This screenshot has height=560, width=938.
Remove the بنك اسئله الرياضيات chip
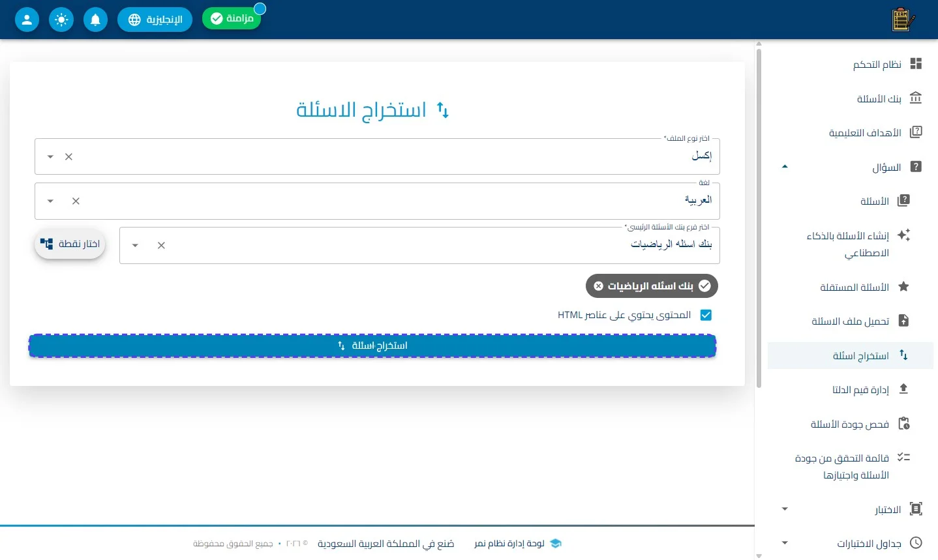tap(598, 286)
